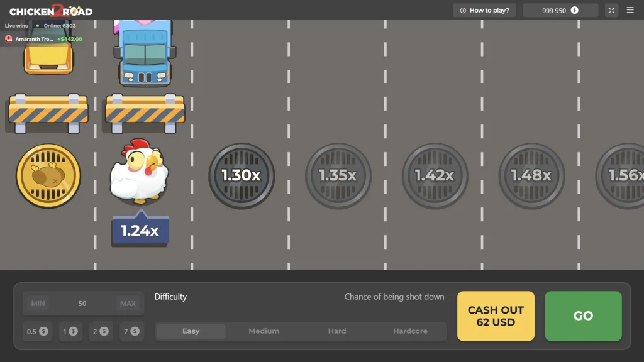Toggle fullscreen mode icon

(x=611, y=10)
